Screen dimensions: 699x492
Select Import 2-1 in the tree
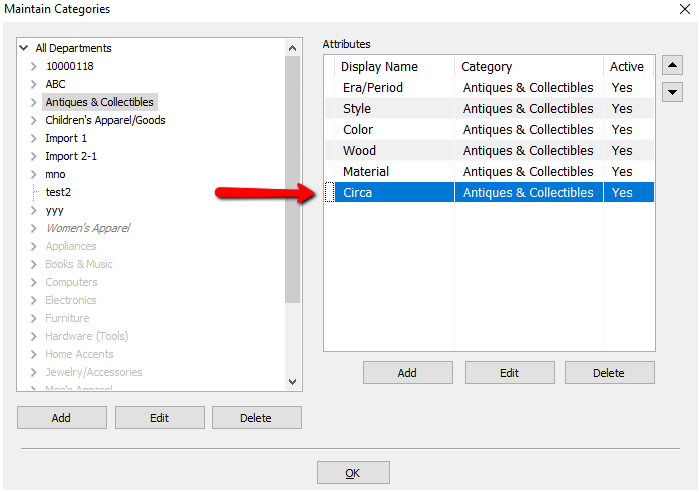(71, 156)
